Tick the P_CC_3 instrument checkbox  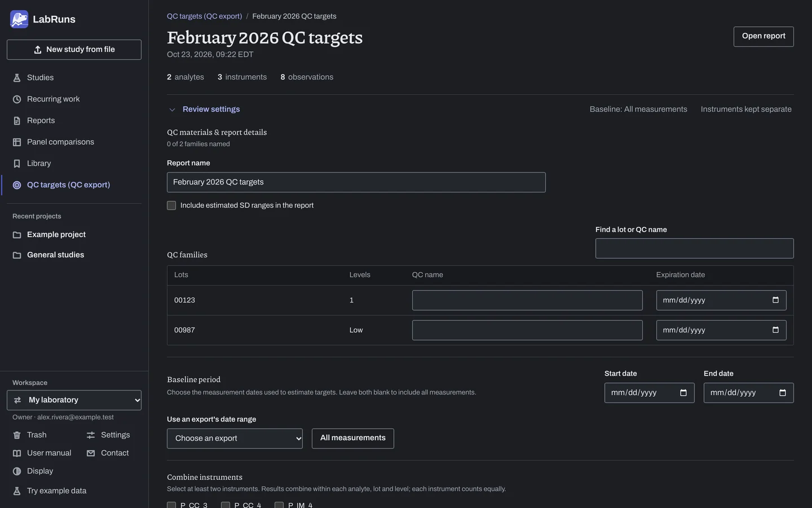(171, 505)
